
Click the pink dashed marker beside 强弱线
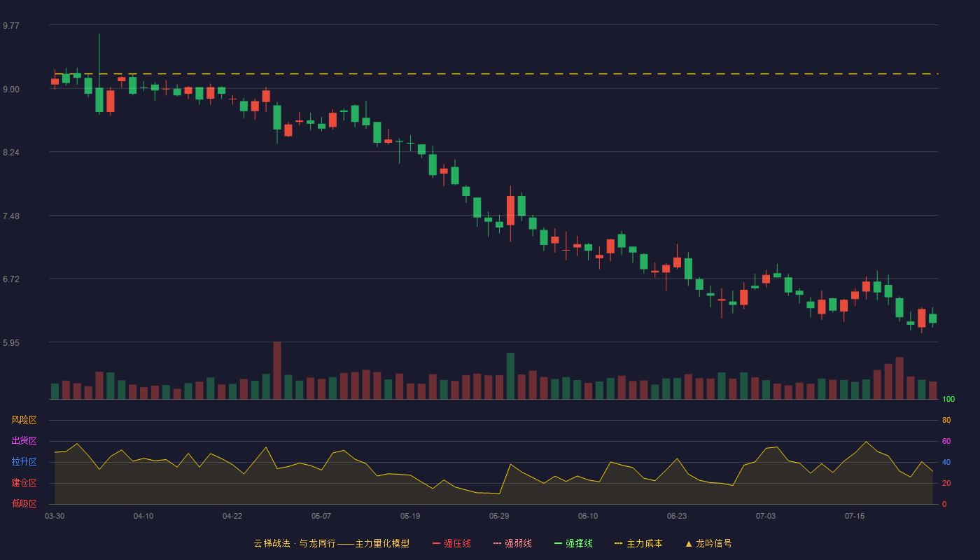pyautogui.click(x=497, y=543)
